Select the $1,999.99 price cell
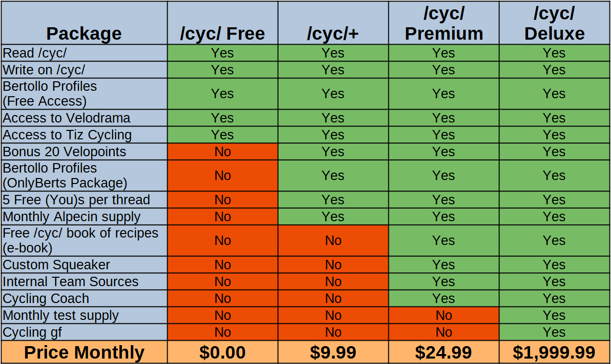611x364 pixels. click(554, 353)
